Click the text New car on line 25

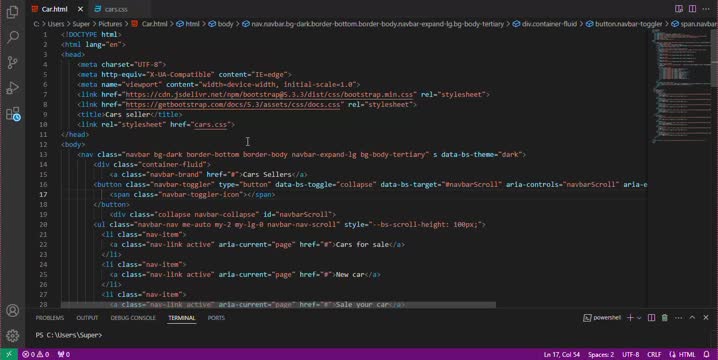[x=350, y=275]
